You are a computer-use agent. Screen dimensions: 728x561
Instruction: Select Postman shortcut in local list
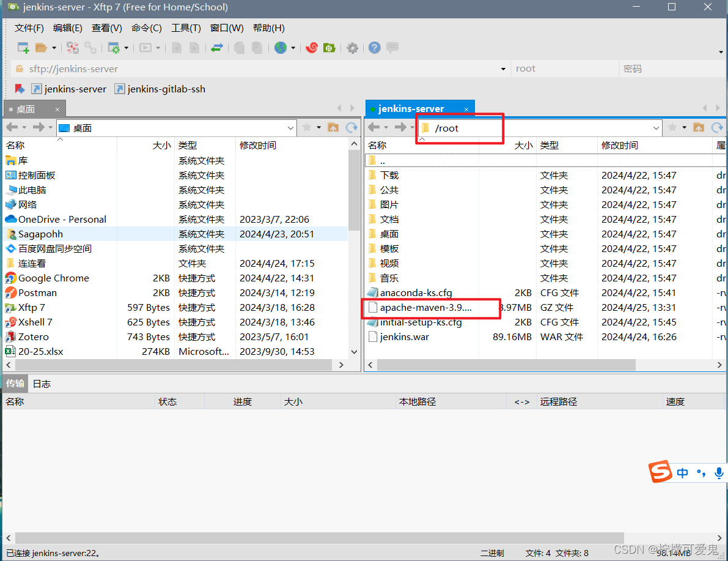pyautogui.click(x=38, y=293)
